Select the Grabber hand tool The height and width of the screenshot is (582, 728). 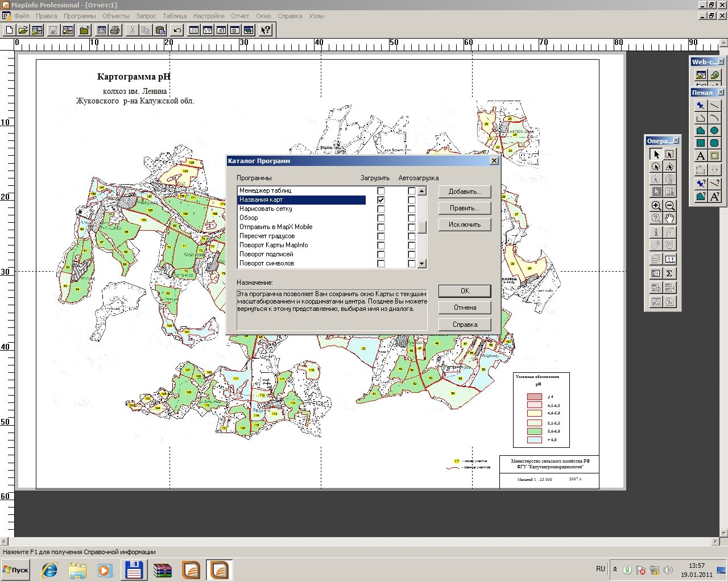669,218
